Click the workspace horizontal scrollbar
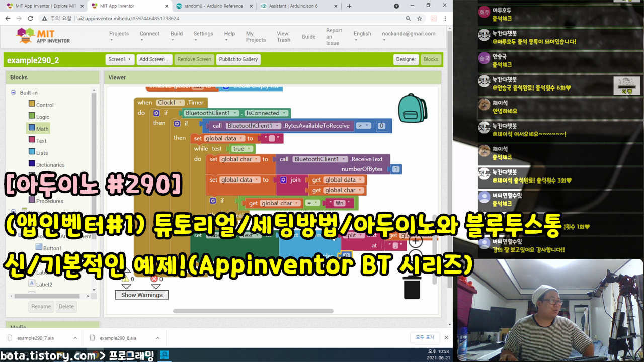This screenshot has width=644, height=362. coord(253,311)
